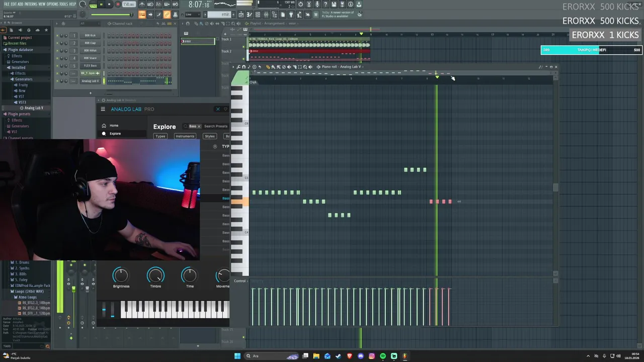Image resolution: width=644 pixels, height=362 pixels.
Task: Go to Home in Analog Lab
Action: point(114,126)
